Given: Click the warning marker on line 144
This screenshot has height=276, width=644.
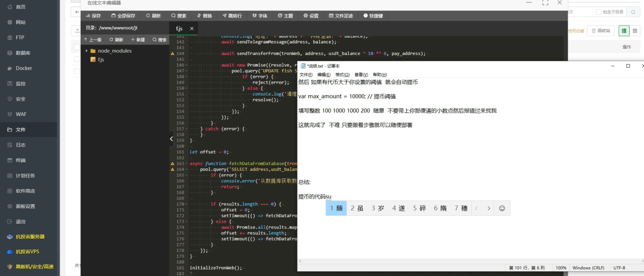Looking at the screenshot, I should tap(172, 53).
